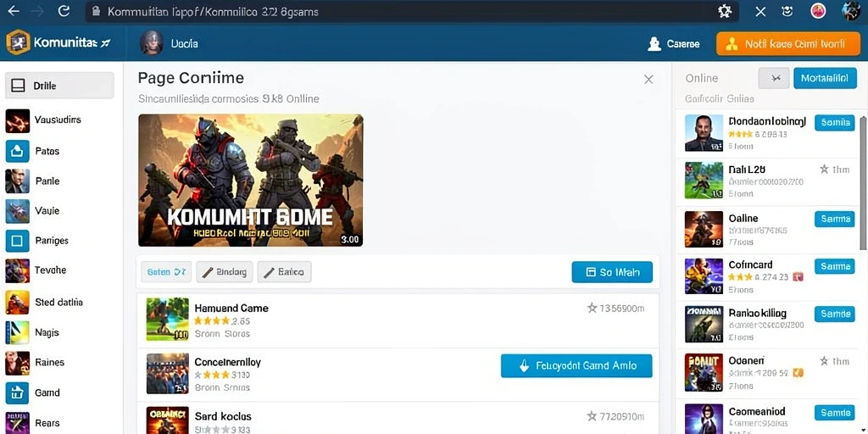Click the Gamd basket sidebar icon
The image size is (868, 434).
(x=17, y=392)
